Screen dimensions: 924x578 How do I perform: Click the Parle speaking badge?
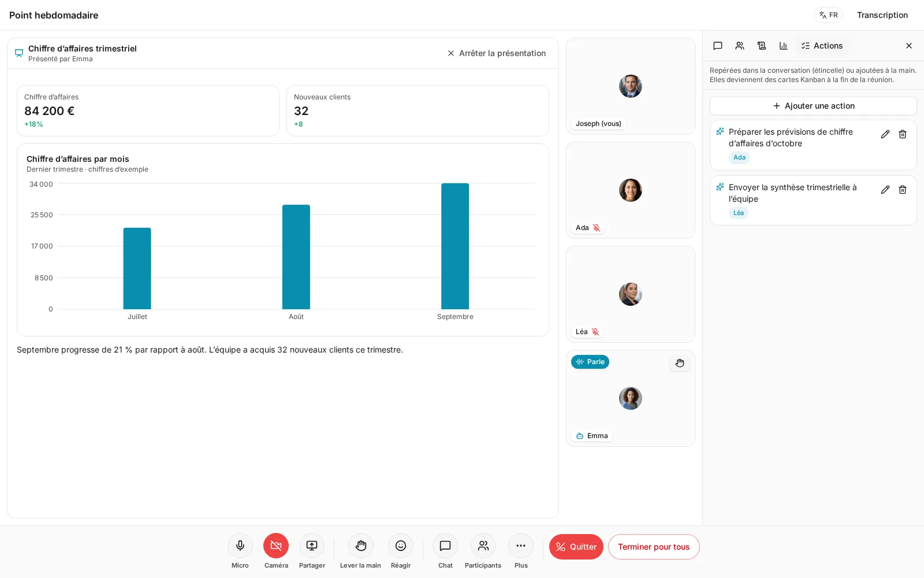[x=590, y=362]
